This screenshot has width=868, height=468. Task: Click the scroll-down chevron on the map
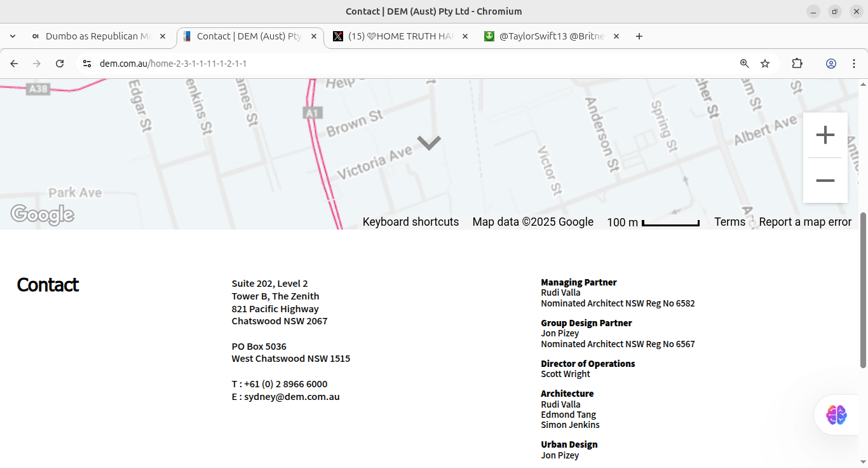pos(429,142)
